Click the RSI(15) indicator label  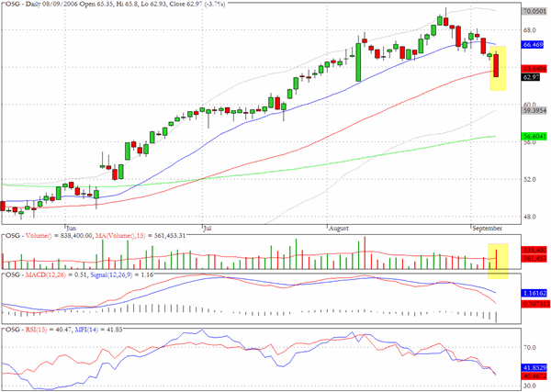point(36,330)
